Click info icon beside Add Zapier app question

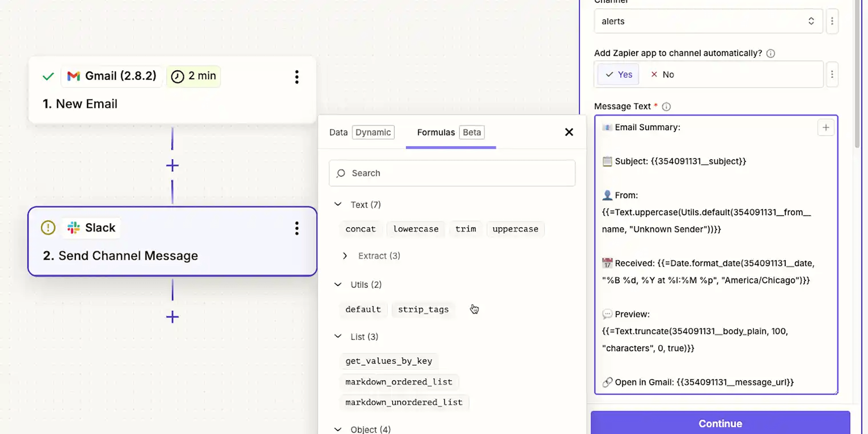pos(770,53)
